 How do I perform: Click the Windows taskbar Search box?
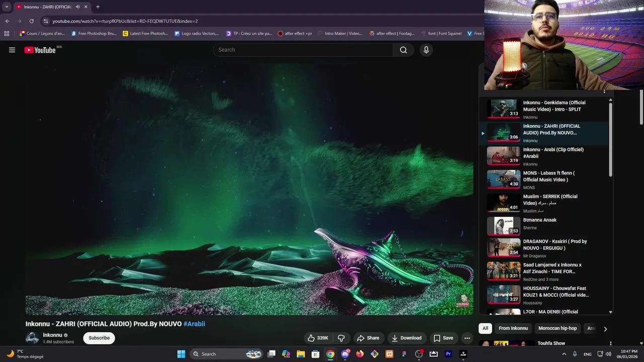click(227, 354)
